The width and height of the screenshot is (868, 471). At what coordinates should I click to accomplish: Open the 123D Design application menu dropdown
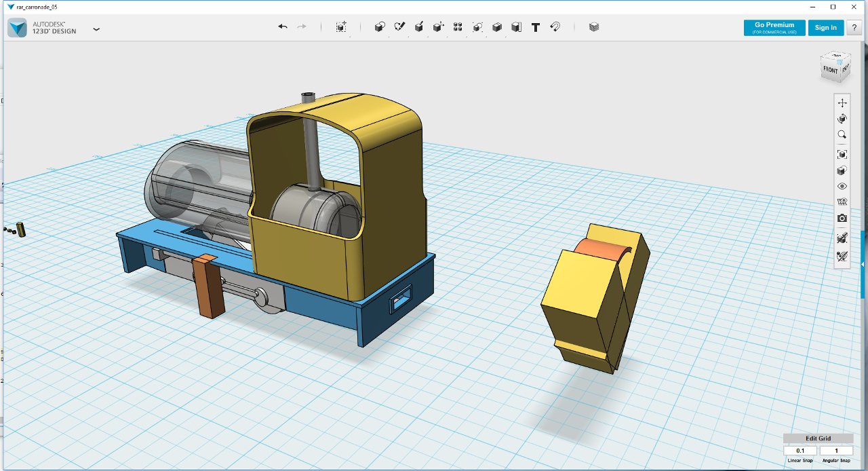96,29
